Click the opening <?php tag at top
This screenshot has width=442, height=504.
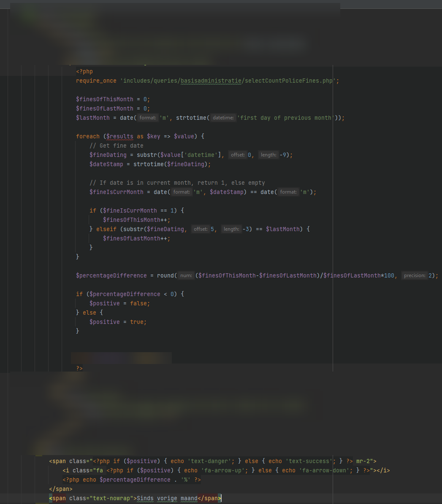point(84,71)
